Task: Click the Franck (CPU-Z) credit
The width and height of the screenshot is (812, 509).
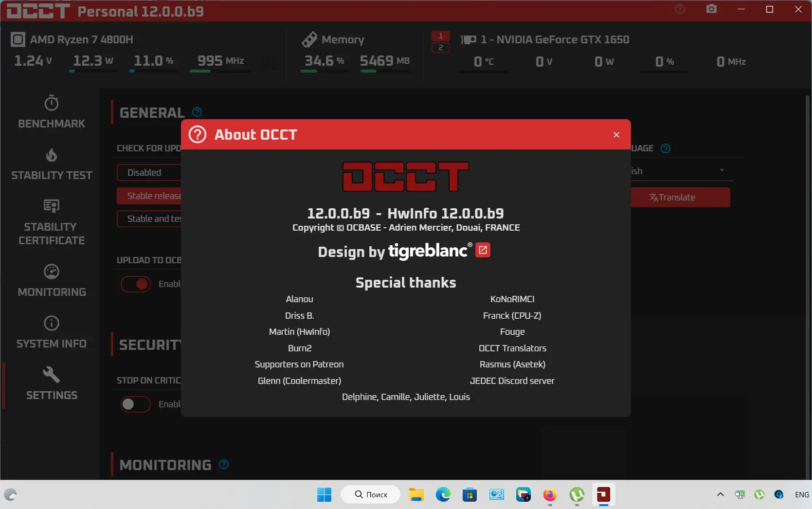Action: (x=512, y=316)
